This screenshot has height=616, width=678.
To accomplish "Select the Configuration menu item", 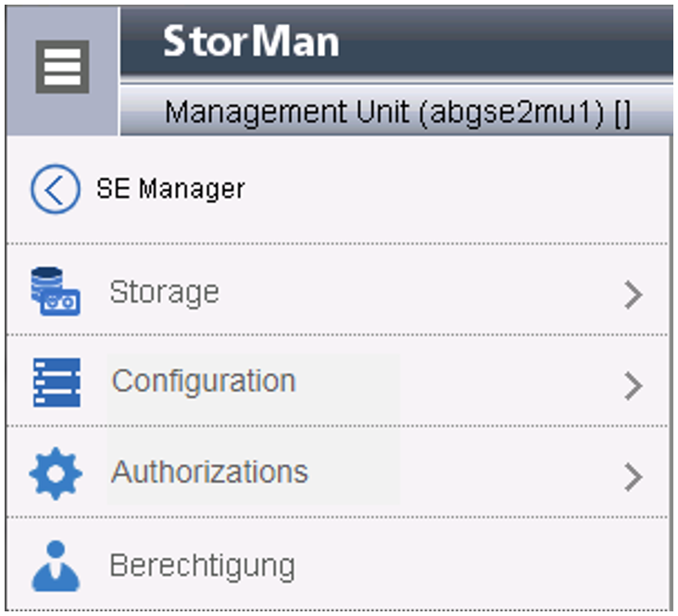I will click(203, 381).
